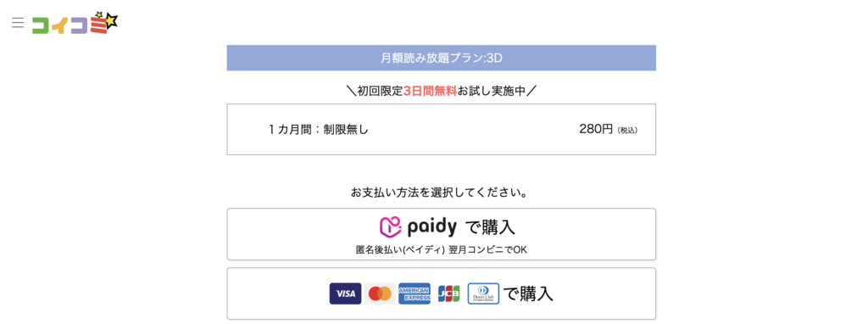Select the American Express card icon
Viewport: 868px width, 324px height.
coord(415,294)
